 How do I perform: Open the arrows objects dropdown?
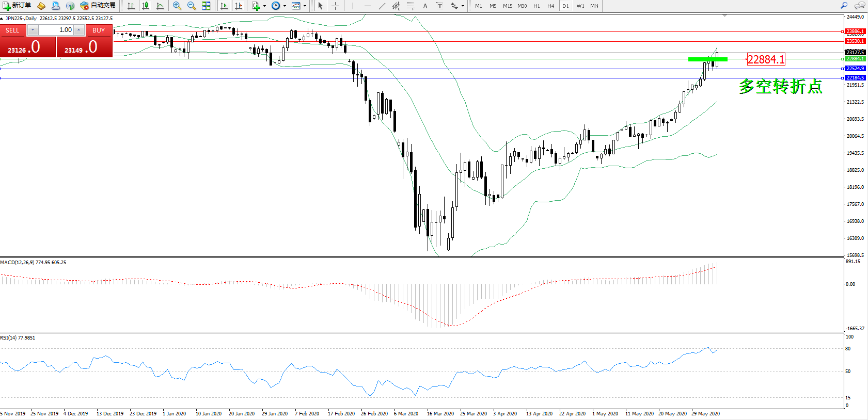pos(463,6)
